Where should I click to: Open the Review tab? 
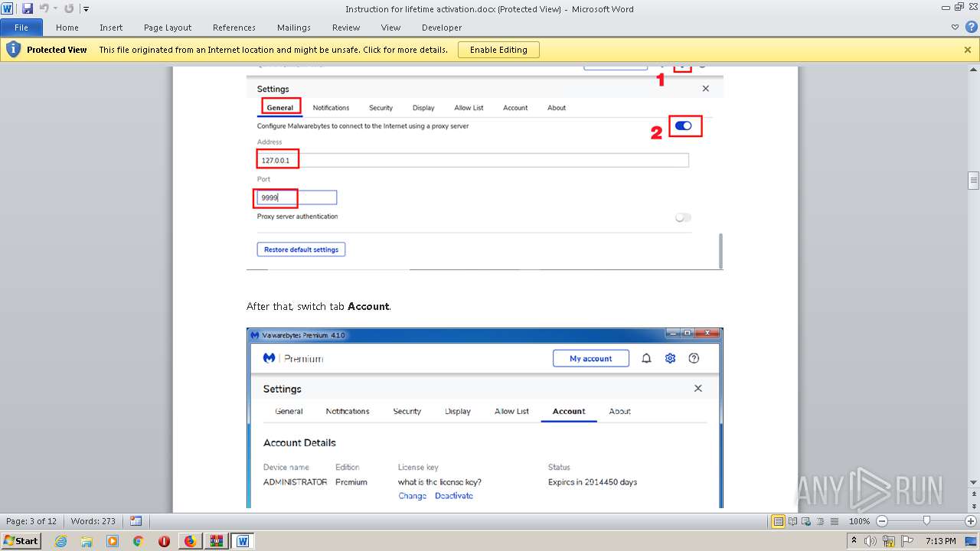[x=346, y=28]
